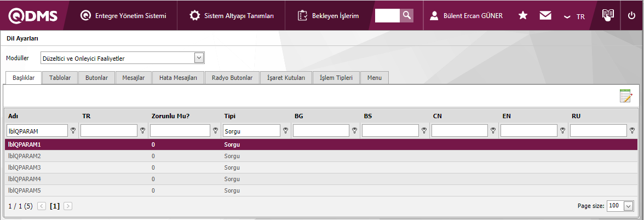Click filter icon beside TR field
The width and height of the screenshot is (644, 220).
(143, 131)
